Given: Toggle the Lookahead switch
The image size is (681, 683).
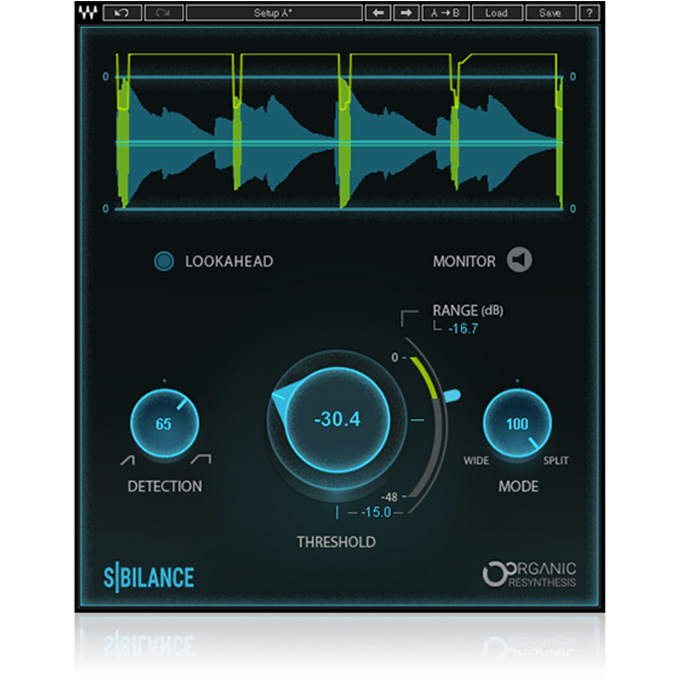Looking at the screenshot, I should tap(164, 261).
